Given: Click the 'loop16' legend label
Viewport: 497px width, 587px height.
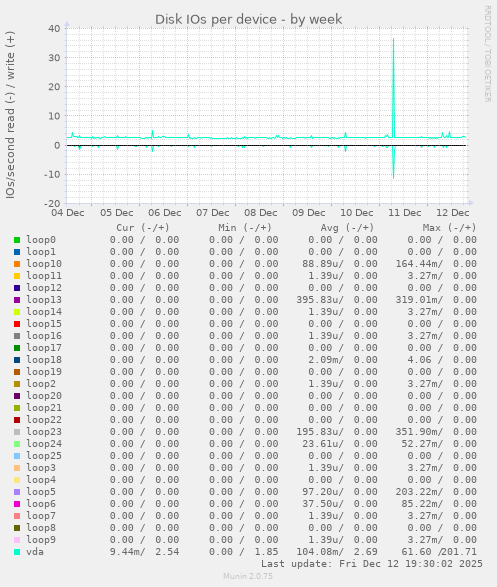Looking at the screenshot, I should (x=44, y=335).
